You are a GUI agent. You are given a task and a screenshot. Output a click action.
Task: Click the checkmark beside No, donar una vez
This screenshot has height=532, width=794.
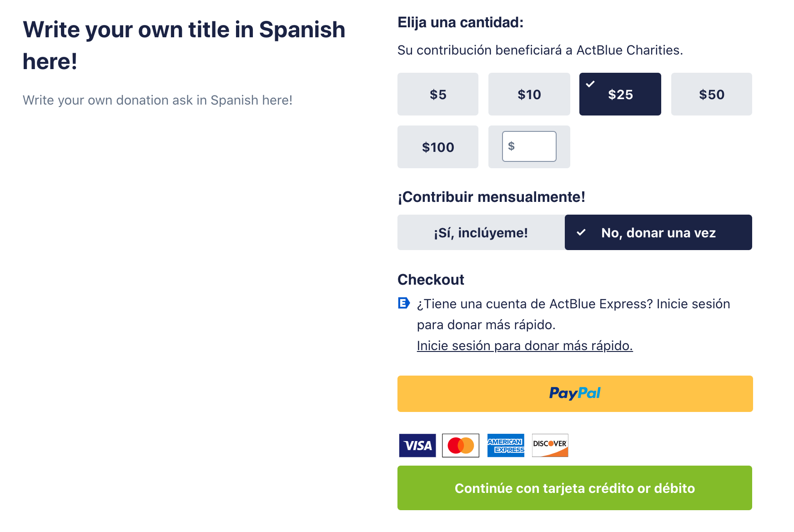pos(581,232)
